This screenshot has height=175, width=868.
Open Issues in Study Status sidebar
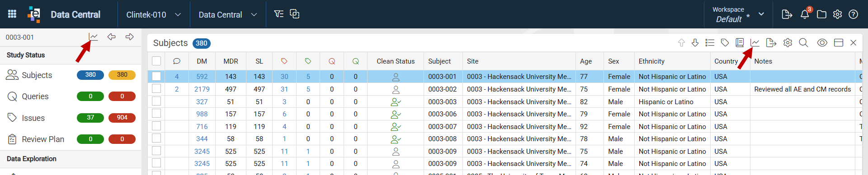tap(33, 118)
